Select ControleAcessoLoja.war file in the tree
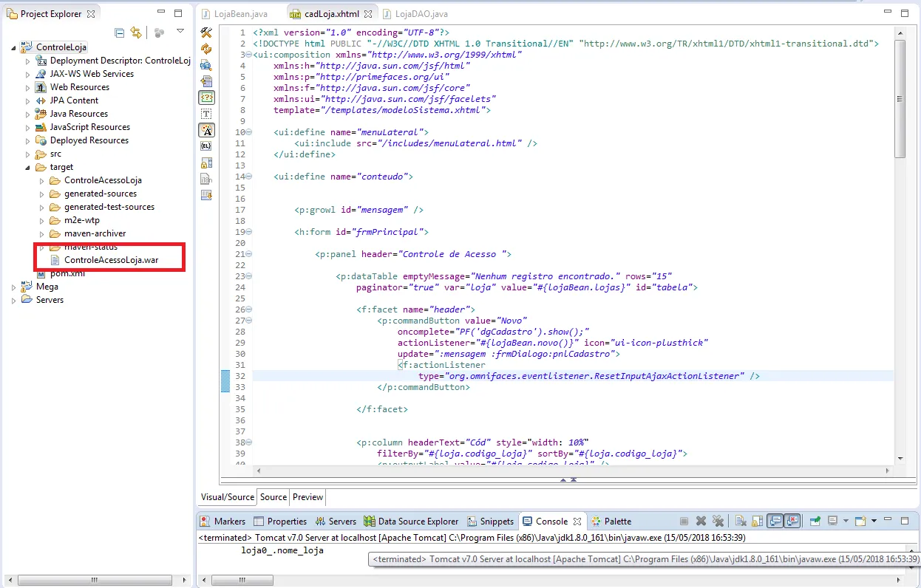The width and height of the screenshot is (921, 588). pos(111,260)
